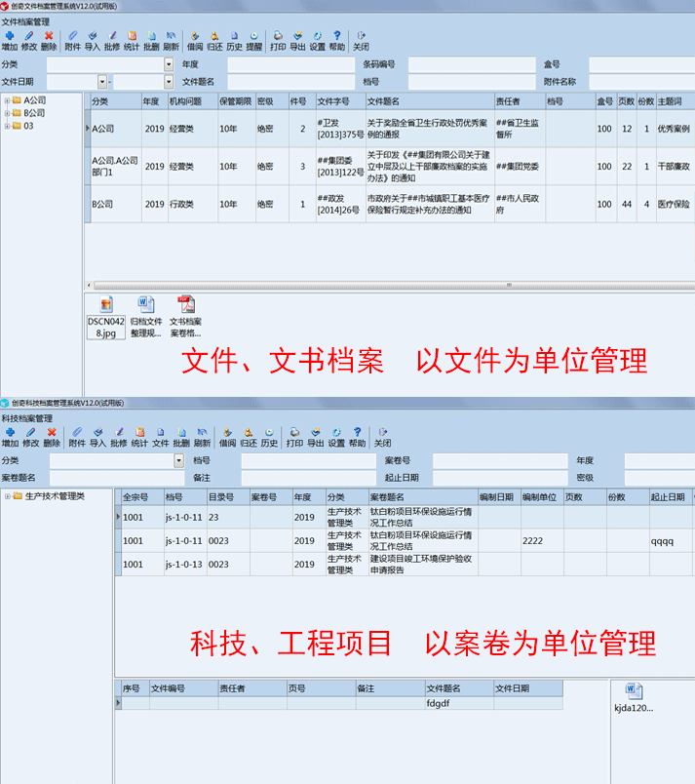Sort by 案卷题名 column header
The image size is (695, 784).
(x=423, y=497)
